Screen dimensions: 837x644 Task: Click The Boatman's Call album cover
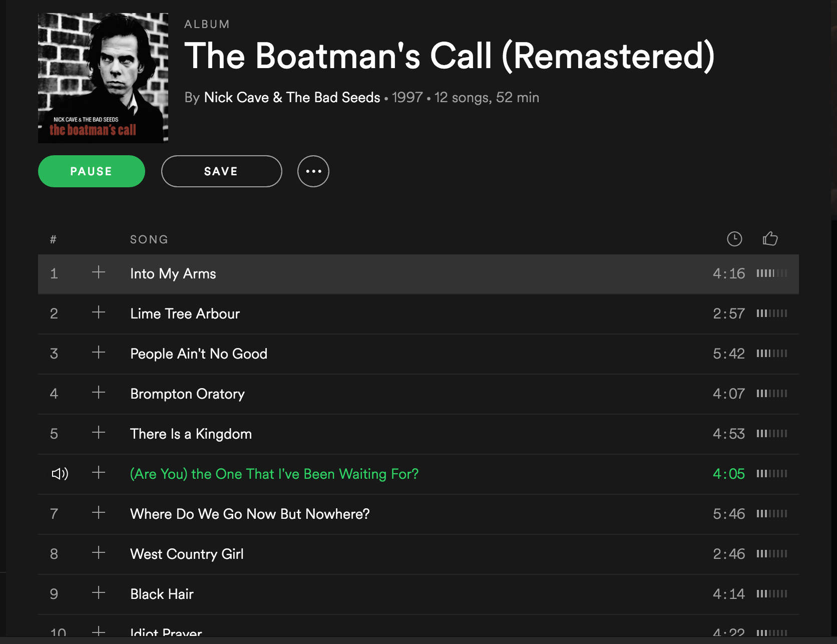[103, 78]
